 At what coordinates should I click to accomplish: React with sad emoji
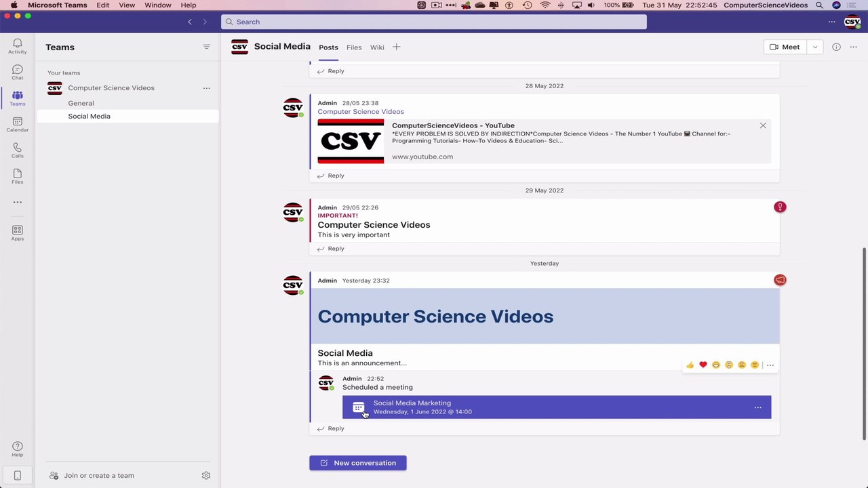click(x=742, y=365)
